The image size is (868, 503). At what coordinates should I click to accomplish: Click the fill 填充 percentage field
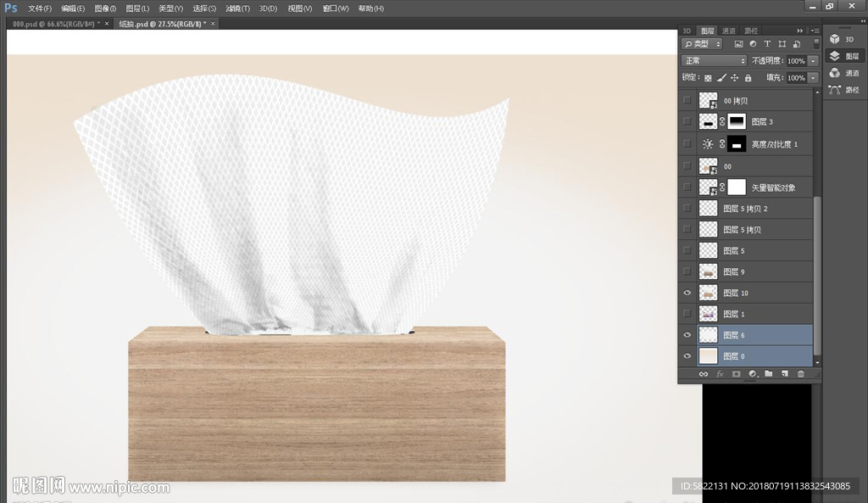pos(796,78)
